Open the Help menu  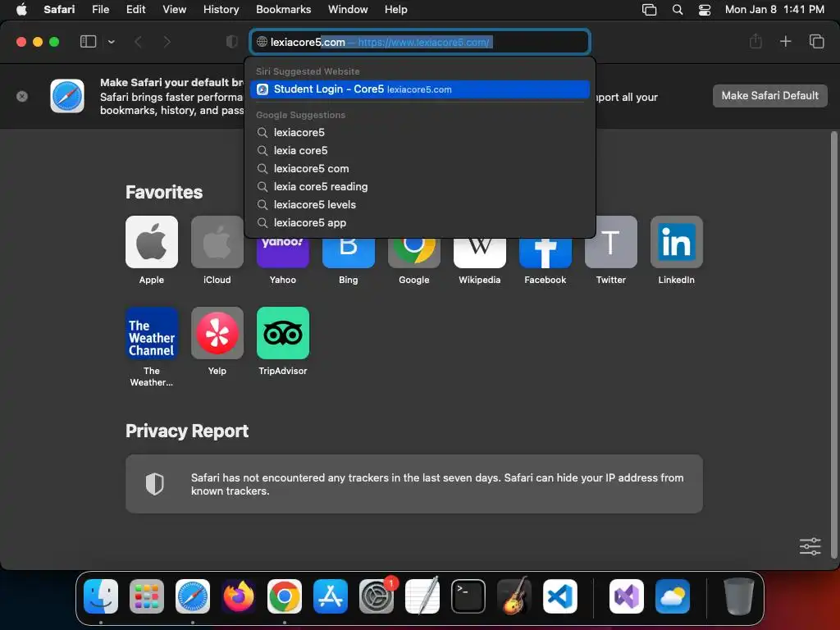click(x=396, y=9)
